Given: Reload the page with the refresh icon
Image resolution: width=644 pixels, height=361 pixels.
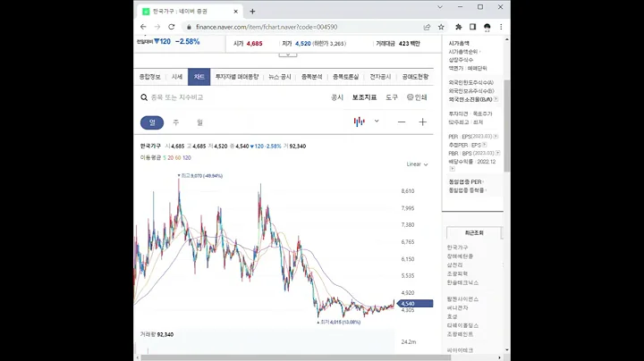Looking at the screenshot, I should pos(172,27).
